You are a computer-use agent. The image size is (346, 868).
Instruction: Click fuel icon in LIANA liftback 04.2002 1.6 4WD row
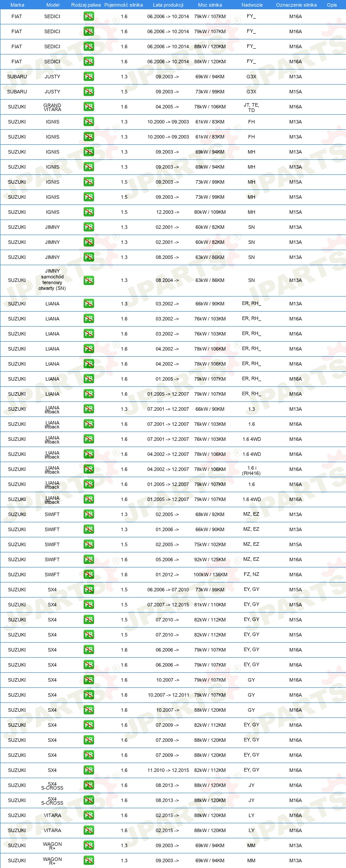tap(88, 454)
